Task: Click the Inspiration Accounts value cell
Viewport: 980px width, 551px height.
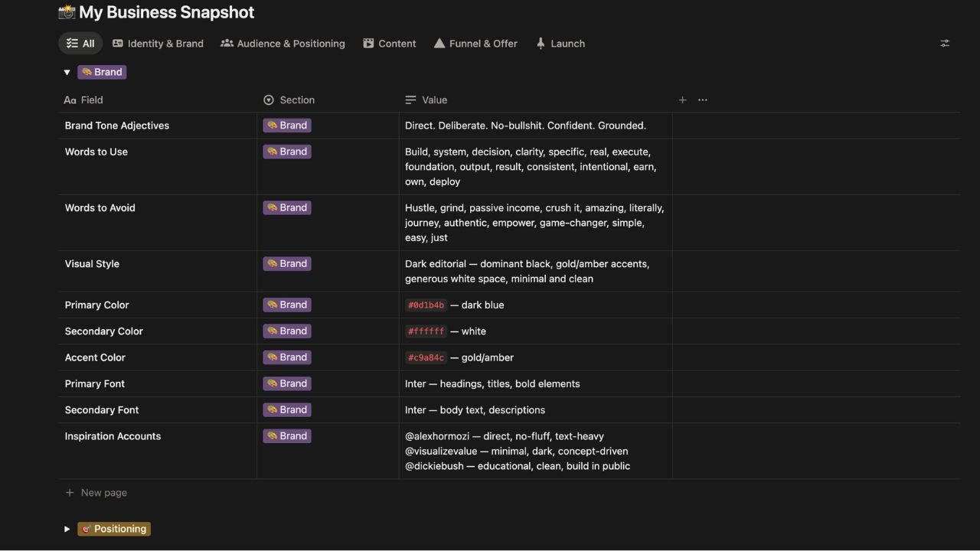Action: (518, 451)
